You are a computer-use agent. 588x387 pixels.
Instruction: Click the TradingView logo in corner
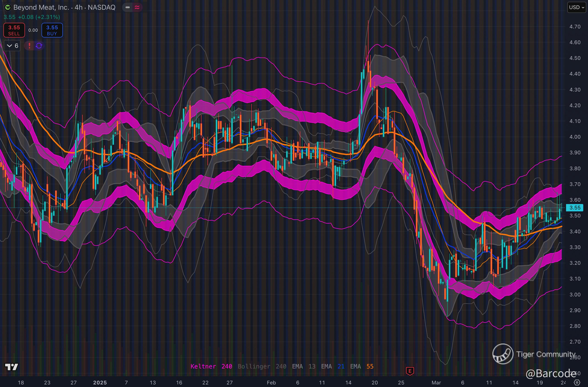click(x=12, y=367)
